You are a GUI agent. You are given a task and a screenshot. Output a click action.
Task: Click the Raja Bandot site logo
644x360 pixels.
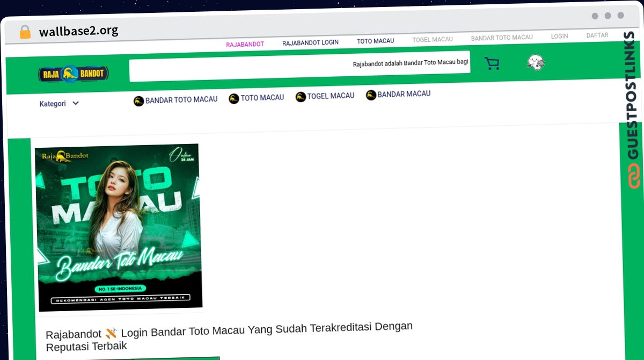pos(74,74)
